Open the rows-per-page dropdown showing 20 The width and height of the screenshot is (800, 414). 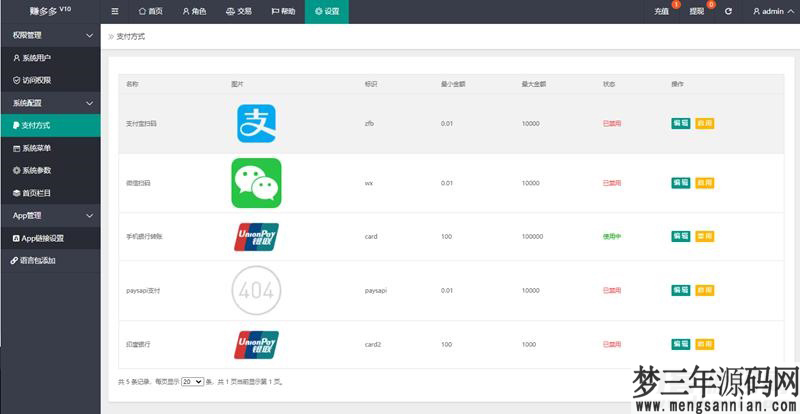point(192,381)
